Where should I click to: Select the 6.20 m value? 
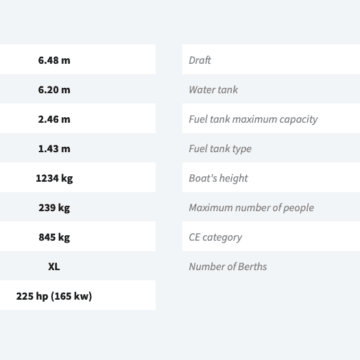[54, 90]
